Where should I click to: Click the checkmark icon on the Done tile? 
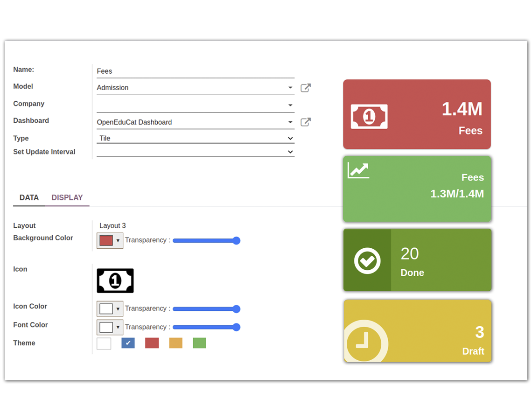coord(367,260)
